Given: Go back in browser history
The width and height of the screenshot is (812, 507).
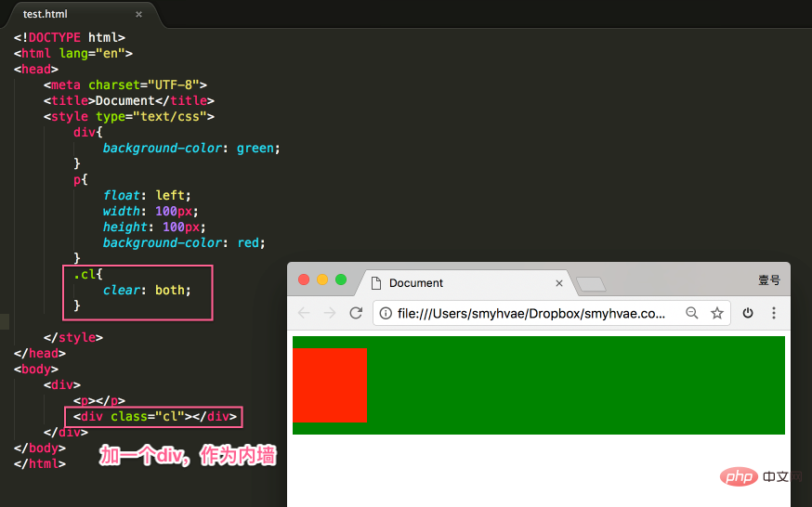Looking at the screenshot, I should (x=304, y=313).
